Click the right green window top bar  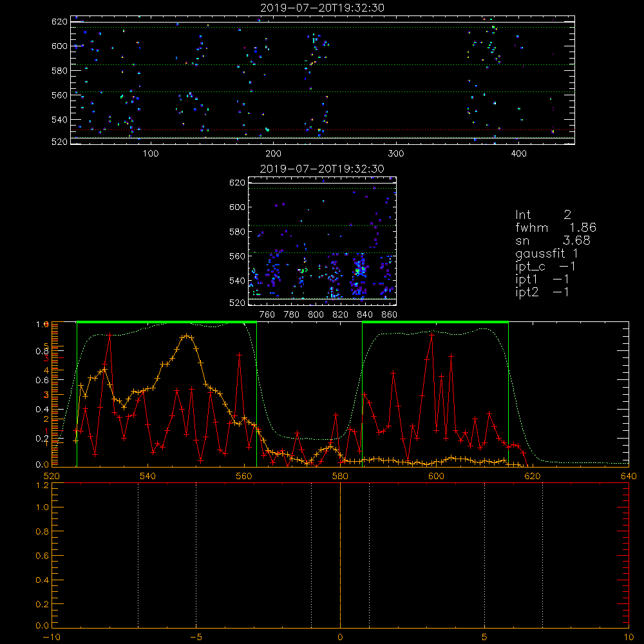[435, 323]
